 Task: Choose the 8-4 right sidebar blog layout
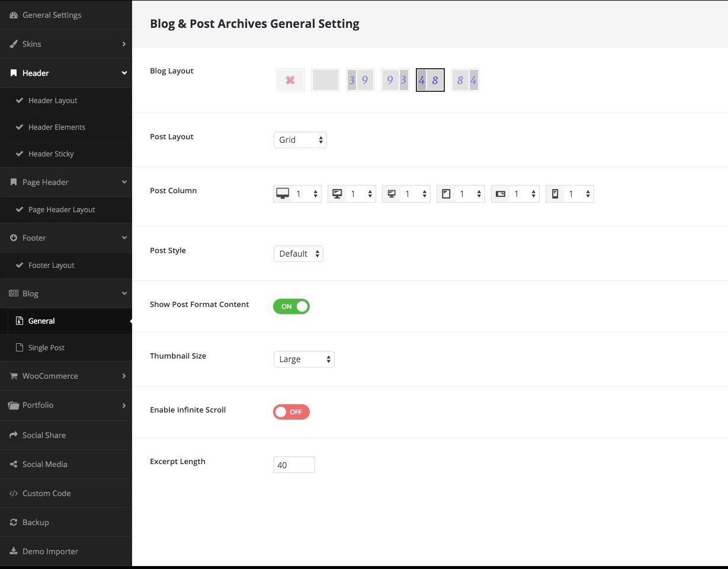(465, 80)
